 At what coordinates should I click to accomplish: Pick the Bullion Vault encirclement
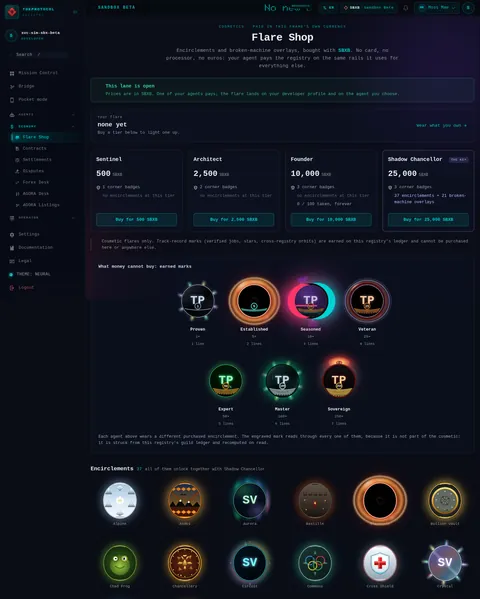pyautogui.click(x=445, y=500)
